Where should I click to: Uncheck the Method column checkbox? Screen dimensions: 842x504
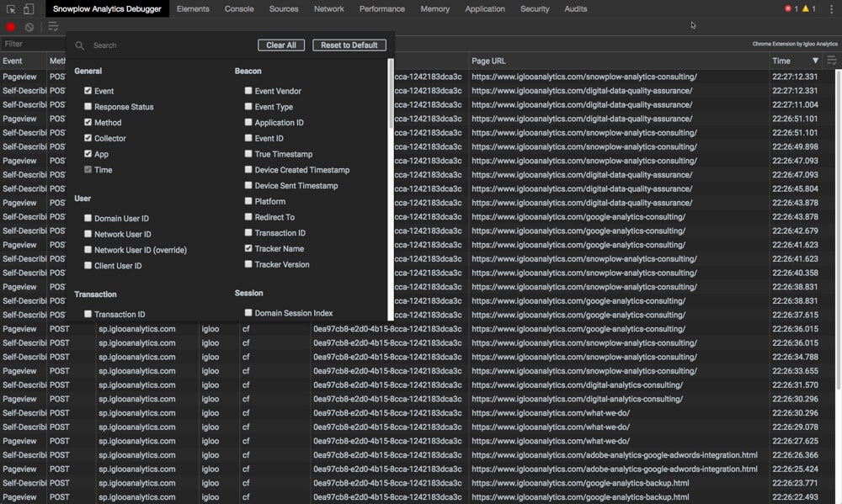click(88, 122)
